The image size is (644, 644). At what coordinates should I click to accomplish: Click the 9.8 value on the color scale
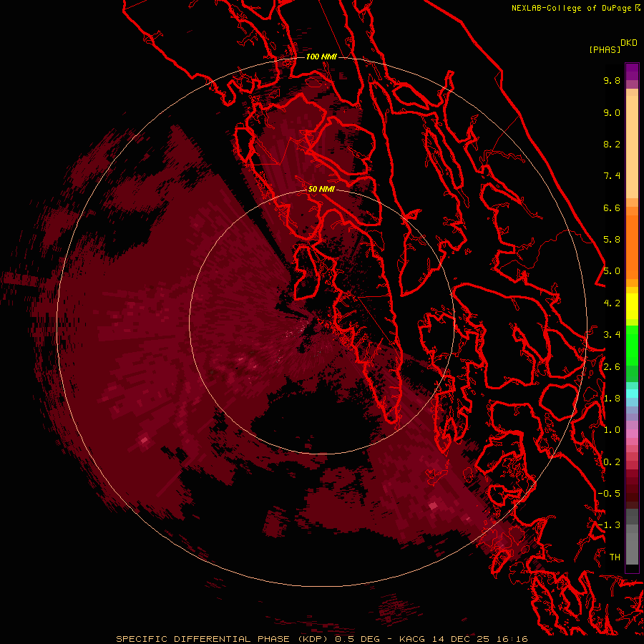(x=612, y=80)
